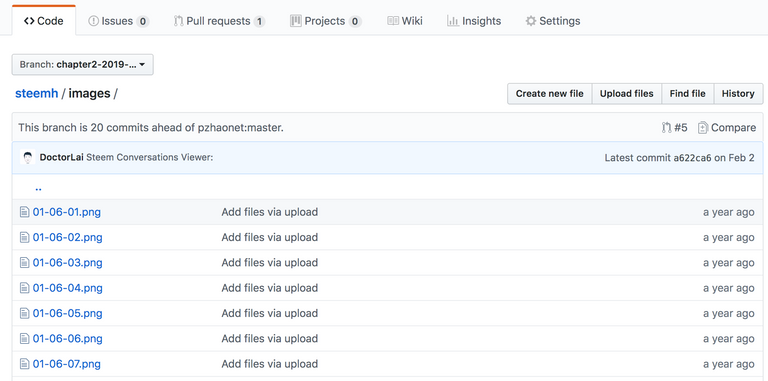768x381 pixels.
Task: Click the pull request #5 icon
Action: pos(666,128)
